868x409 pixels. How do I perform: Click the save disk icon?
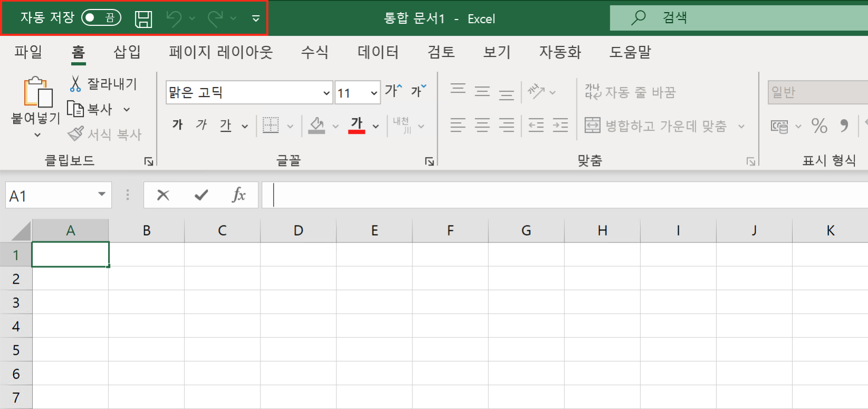[143, 19]
